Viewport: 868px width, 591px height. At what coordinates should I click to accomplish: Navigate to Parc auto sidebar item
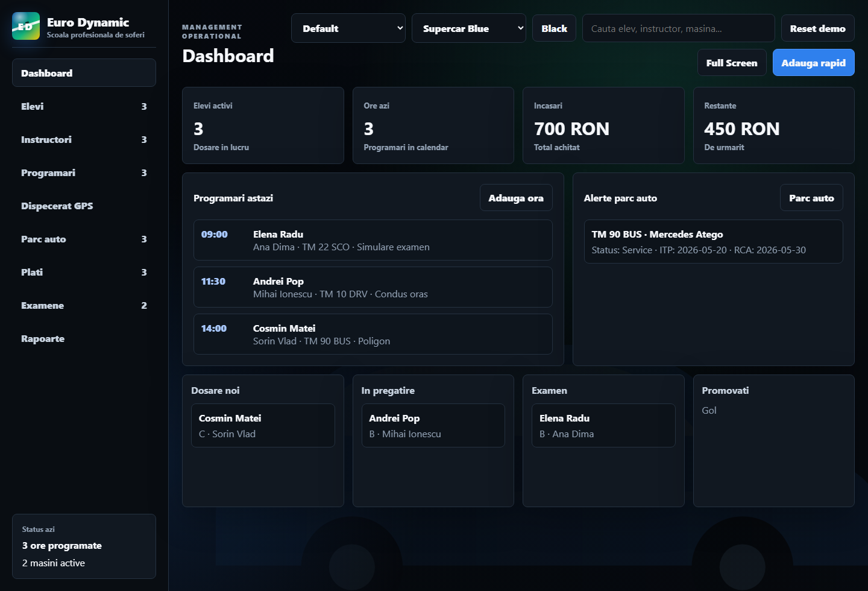84,239
